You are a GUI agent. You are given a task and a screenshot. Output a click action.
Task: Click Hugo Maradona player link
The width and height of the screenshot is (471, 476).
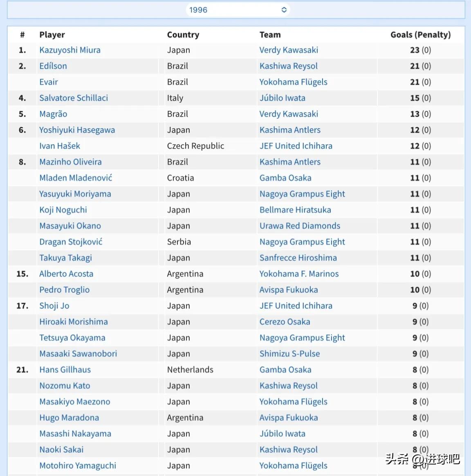click(69, 417)
